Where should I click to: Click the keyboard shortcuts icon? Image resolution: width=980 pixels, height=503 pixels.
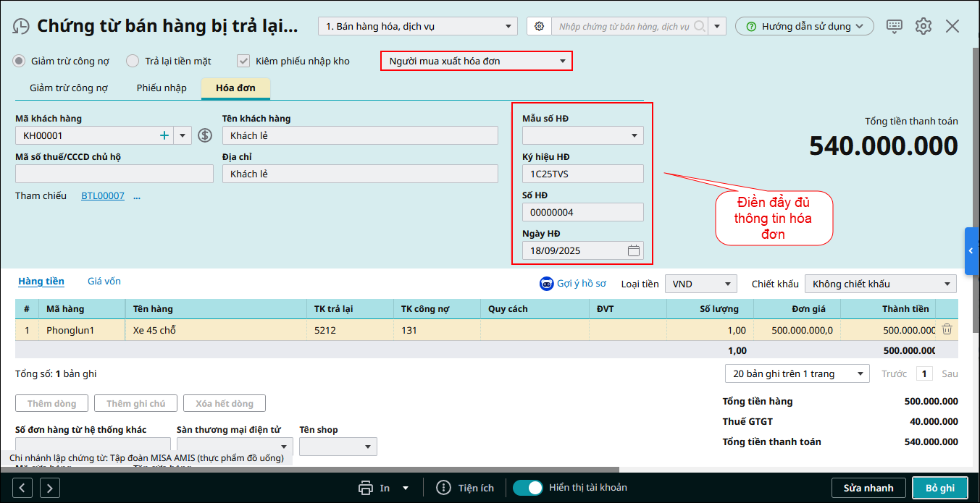pos(895,26)
